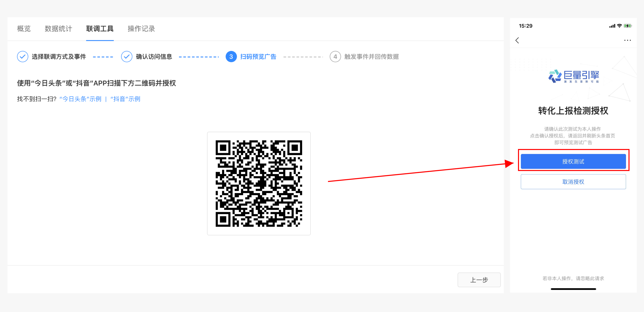Select the 联调工具 tab
644x312 pixels.
(x=100, y=29)
